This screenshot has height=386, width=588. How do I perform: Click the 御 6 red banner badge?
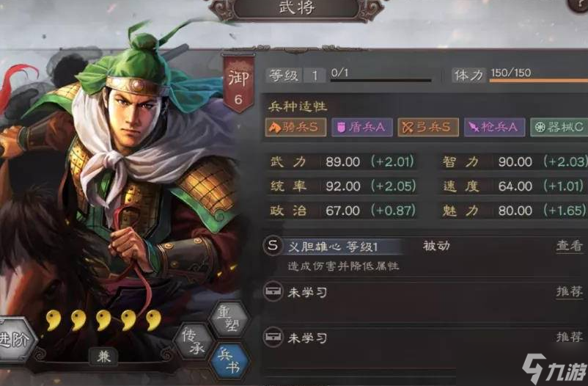pyautogui.click(x=238, y=84)
